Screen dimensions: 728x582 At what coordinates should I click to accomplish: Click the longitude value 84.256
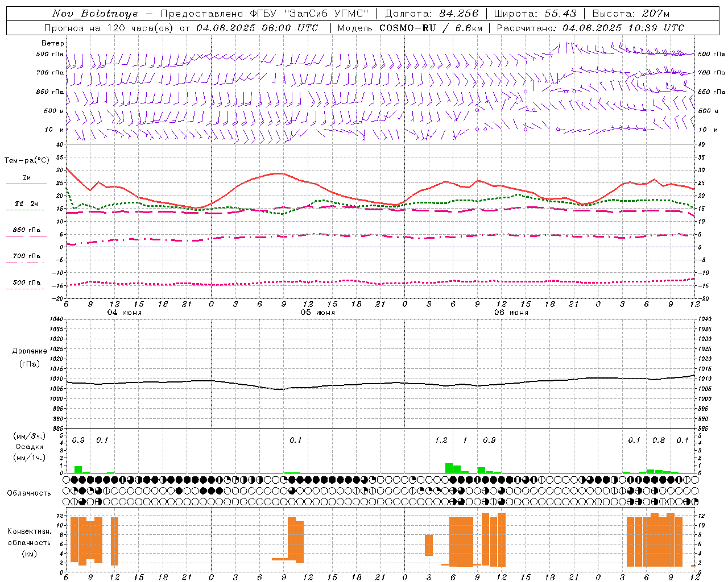(459, 14)
